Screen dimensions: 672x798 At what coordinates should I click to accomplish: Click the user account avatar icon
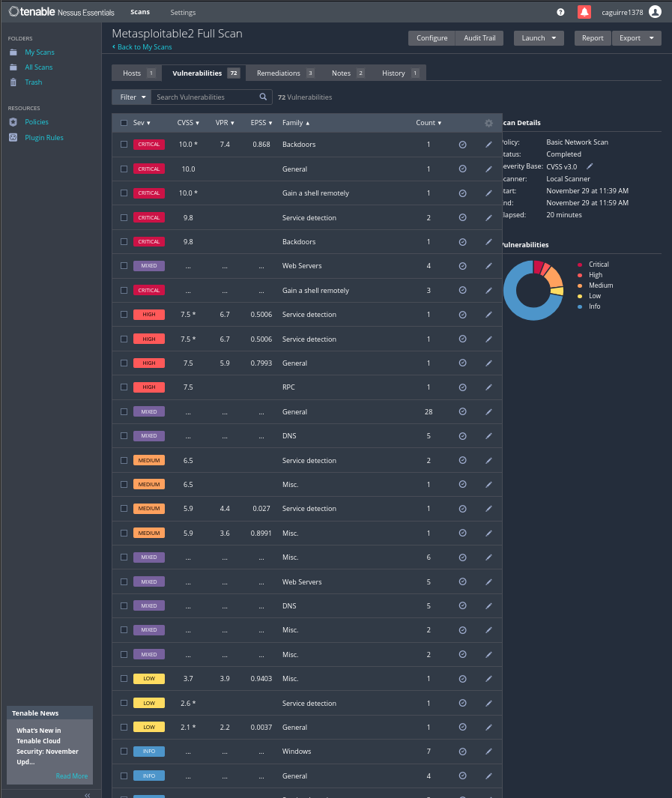point(655,12)
